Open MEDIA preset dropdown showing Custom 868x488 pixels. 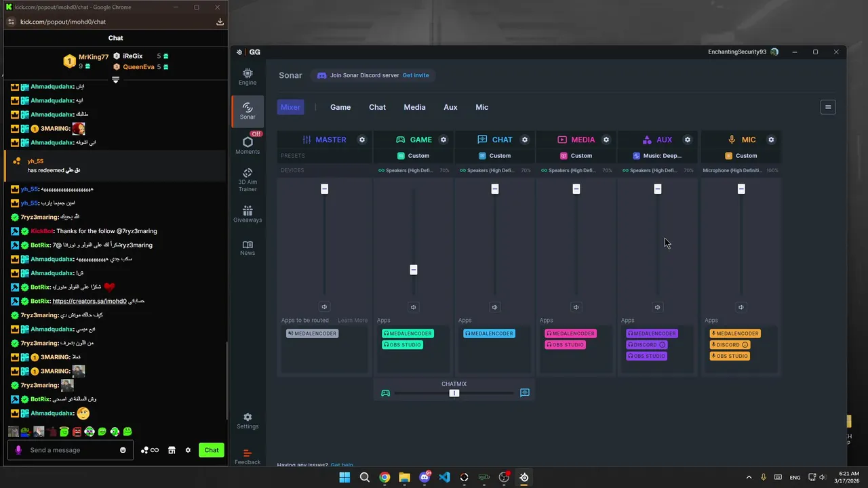(x=576, y=156)
